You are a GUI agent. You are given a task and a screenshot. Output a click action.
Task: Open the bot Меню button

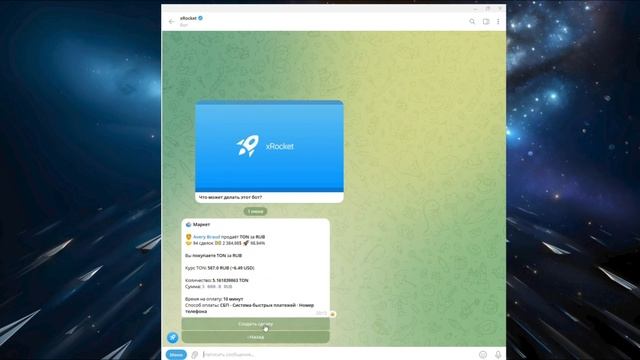(x=176, y=355)
